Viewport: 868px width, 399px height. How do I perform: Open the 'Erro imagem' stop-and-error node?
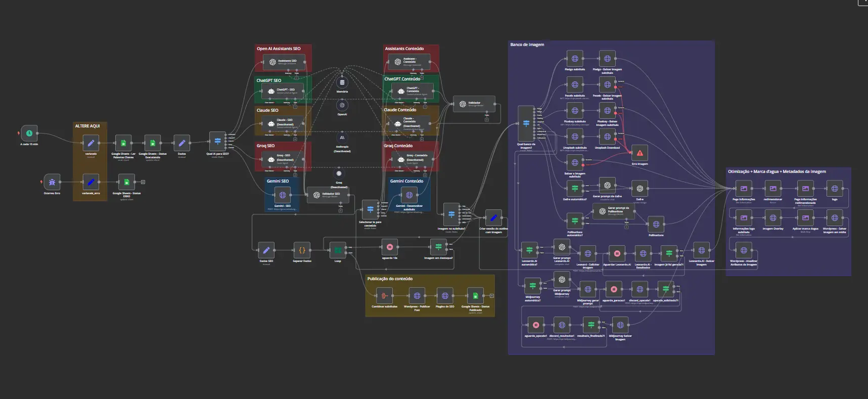(639, 153)
